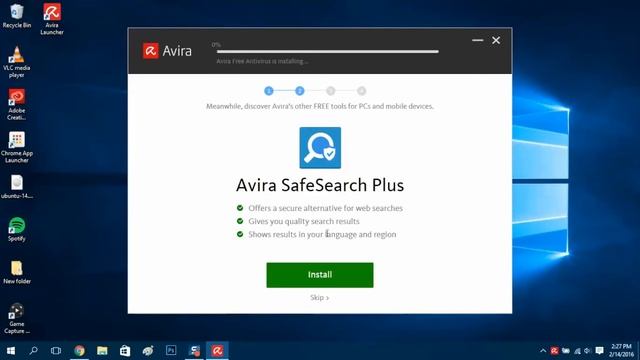Open Google Chrome from the taskbar

pos(79,351)
